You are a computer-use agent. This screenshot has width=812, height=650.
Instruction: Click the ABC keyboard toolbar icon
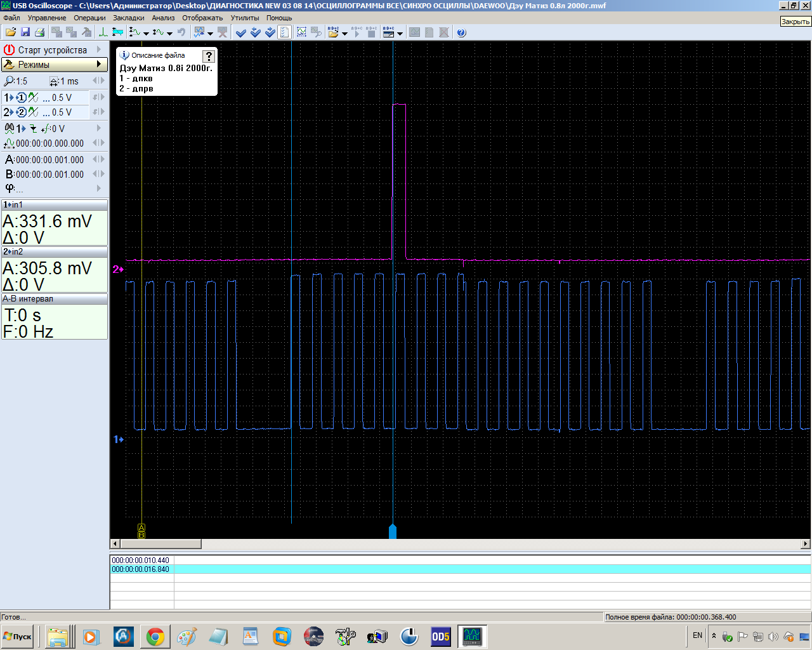click(389, 32)
